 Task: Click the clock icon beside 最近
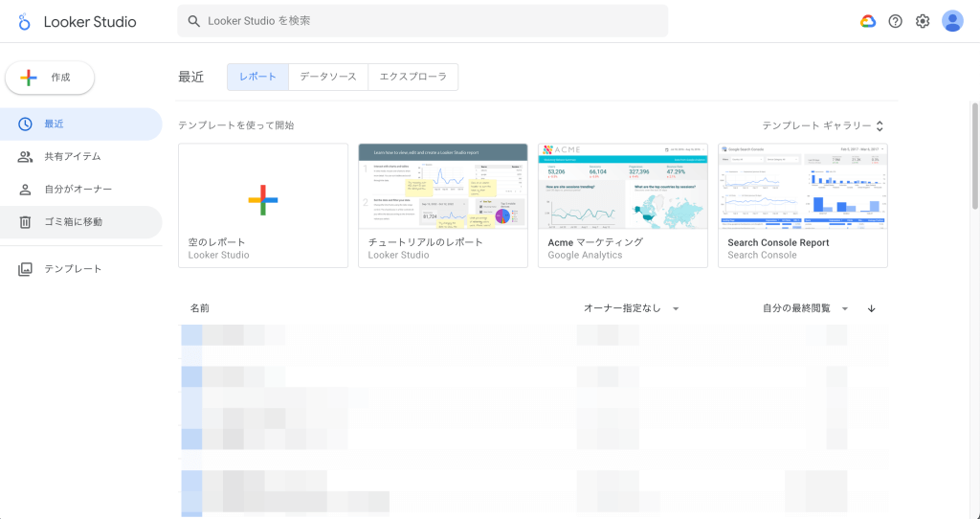point(25,124)
